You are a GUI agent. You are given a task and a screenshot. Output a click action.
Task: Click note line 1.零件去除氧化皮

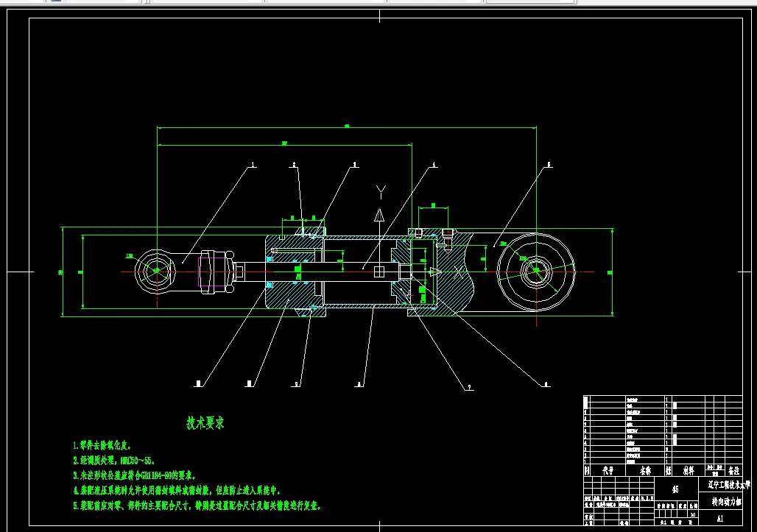(x=102, y=446)
